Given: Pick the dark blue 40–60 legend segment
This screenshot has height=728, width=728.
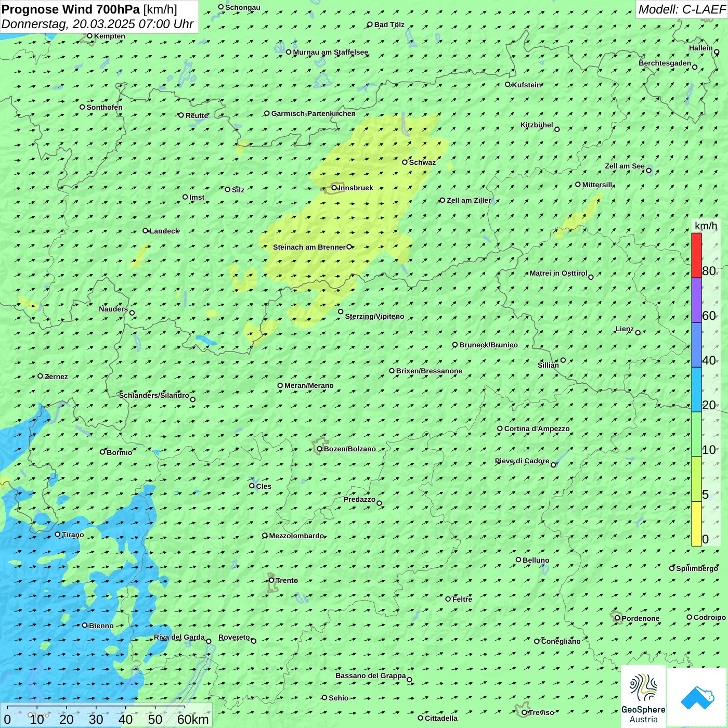Looking at the screenshot, I should pos(696,345).
